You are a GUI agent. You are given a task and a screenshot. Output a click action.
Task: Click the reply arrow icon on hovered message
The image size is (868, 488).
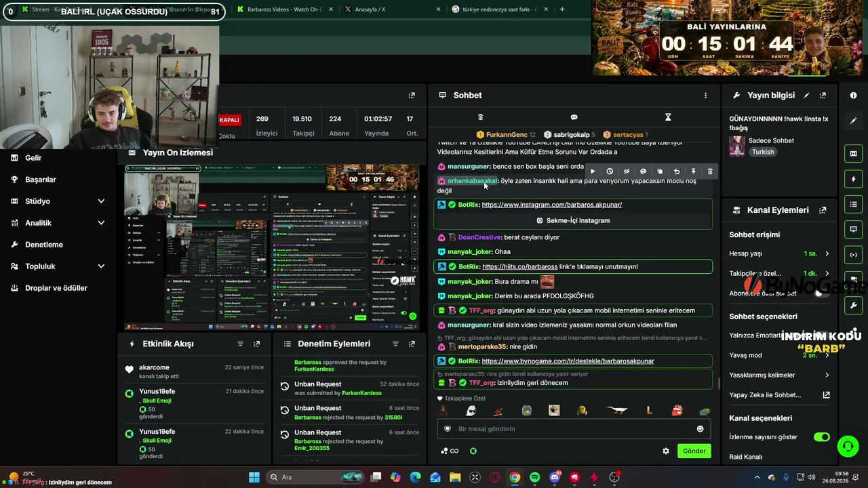point(676,171)
